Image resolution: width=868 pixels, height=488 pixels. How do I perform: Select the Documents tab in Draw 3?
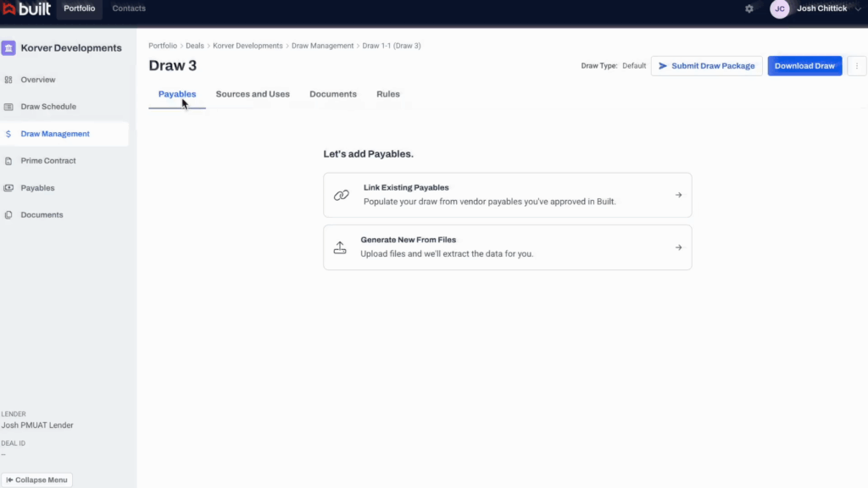pyautogui.click(x=333, y=94)
